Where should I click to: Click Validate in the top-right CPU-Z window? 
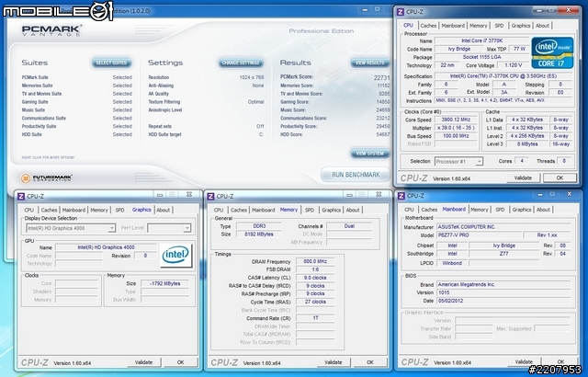tap(523, 178)
